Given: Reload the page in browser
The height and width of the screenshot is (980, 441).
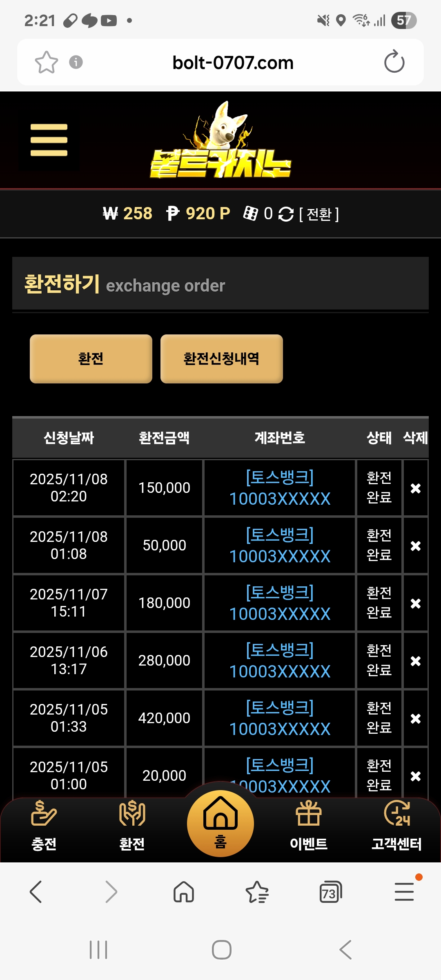Looking at the screenshot, I should (x=394, y=62).
